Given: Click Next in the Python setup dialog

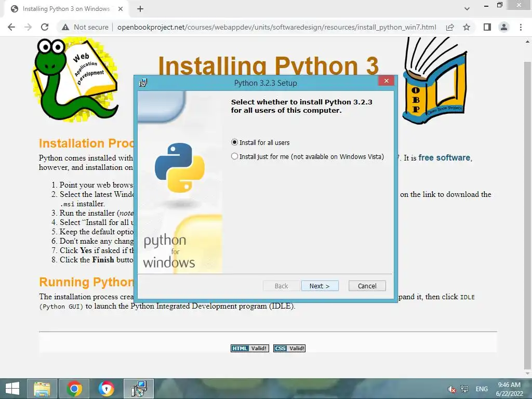Looking at the screenshot, I should tap(320, 286).
